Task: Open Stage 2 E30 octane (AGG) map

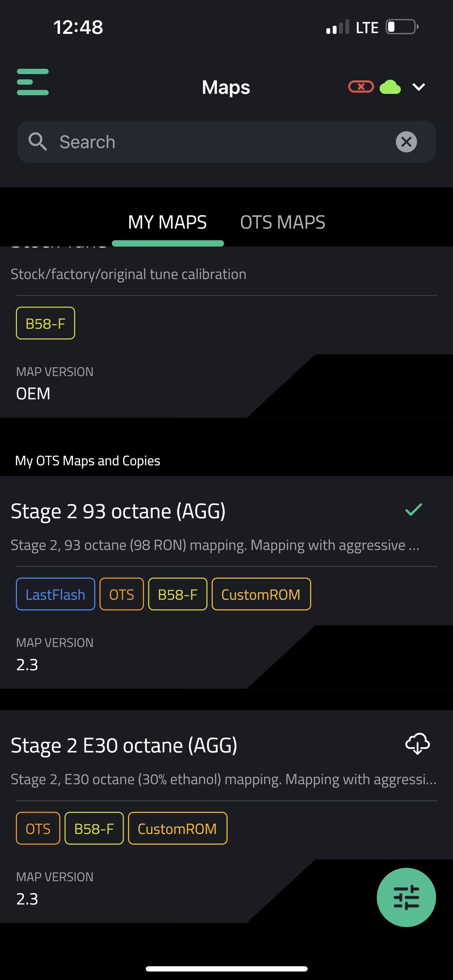Action: (124, 746)
